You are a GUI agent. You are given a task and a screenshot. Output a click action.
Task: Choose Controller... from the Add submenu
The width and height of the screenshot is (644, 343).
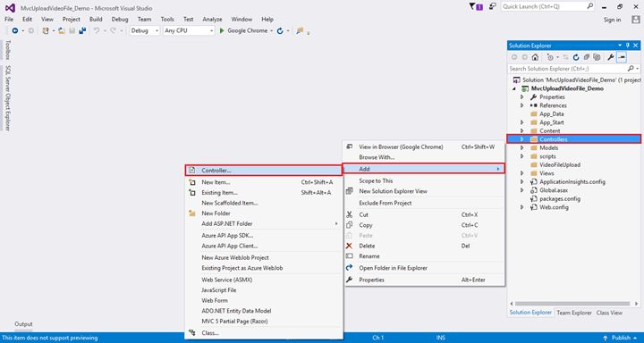tap(263, 171)
